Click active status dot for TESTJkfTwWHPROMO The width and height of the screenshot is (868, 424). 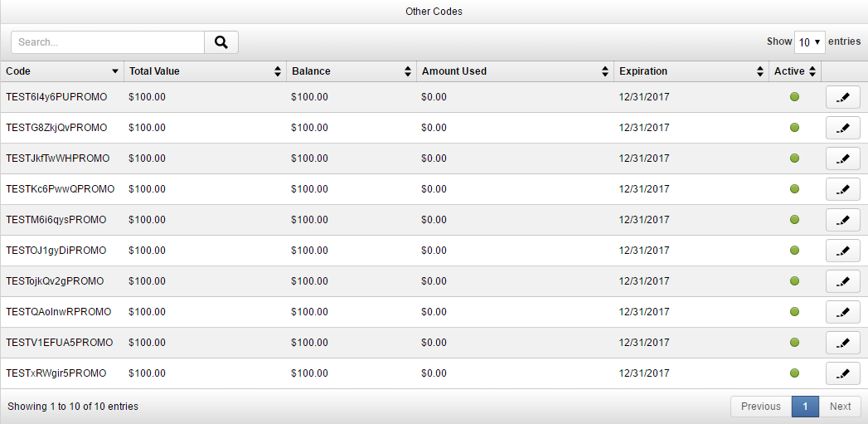[794, 158]
